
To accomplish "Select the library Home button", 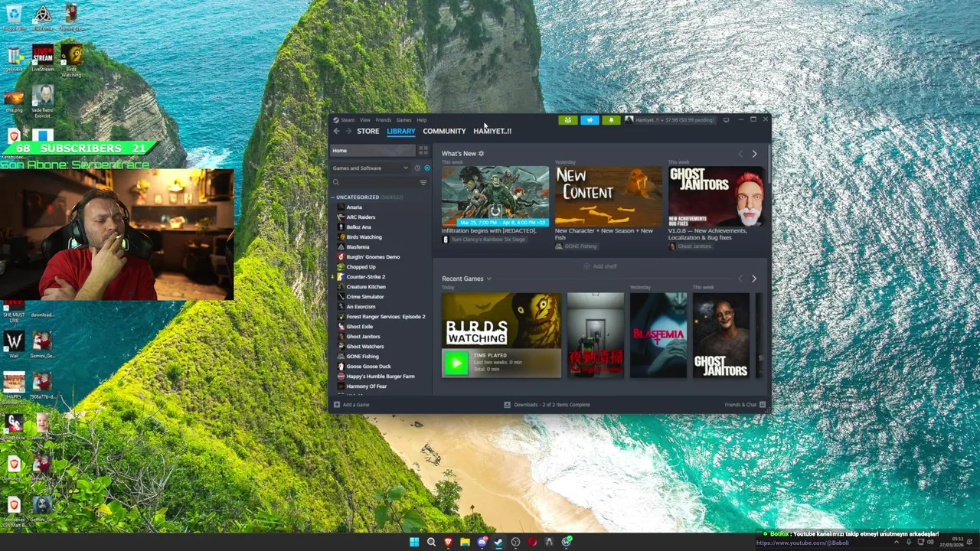I will point(373,151).
